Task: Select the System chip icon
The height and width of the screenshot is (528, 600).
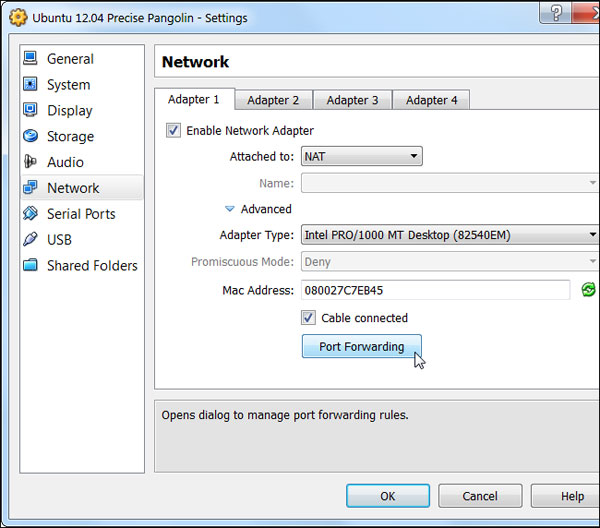Action: [x=30, y=85]
